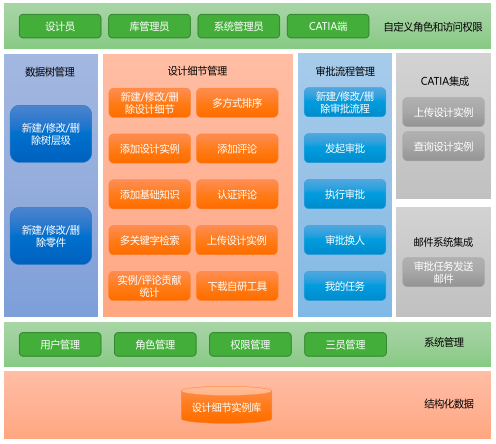
Task: Click the 系统管理员 role box
Action: coord(239,26)
